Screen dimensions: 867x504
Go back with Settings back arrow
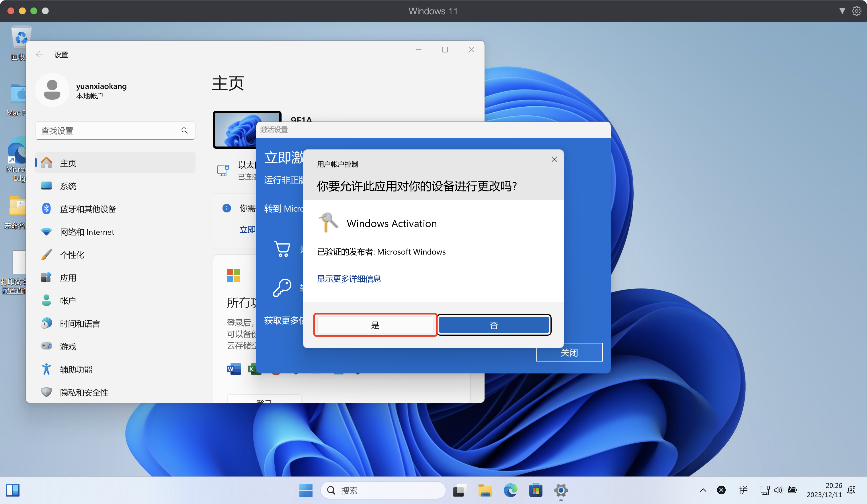point(40,54)
